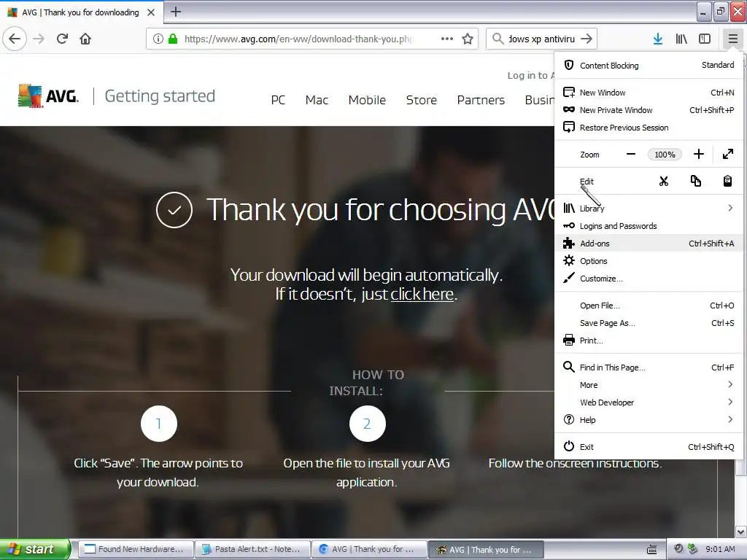The image size is (747, 560).
Task: Choose Save Page As... entry
Action: tap(649, 323)
